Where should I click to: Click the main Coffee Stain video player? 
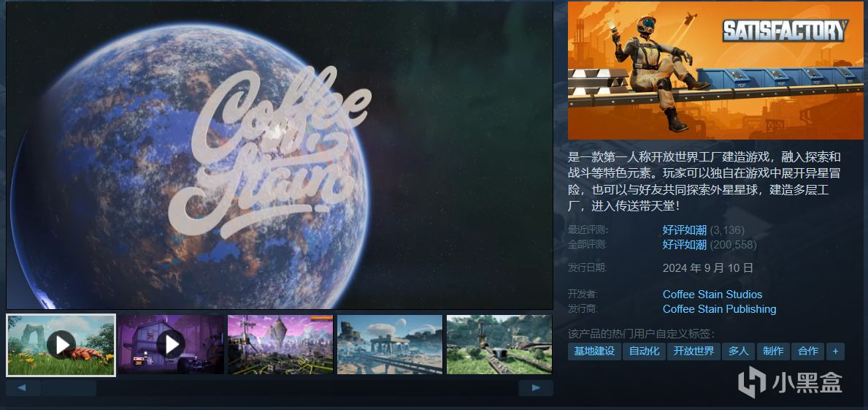tap(280, 155)
